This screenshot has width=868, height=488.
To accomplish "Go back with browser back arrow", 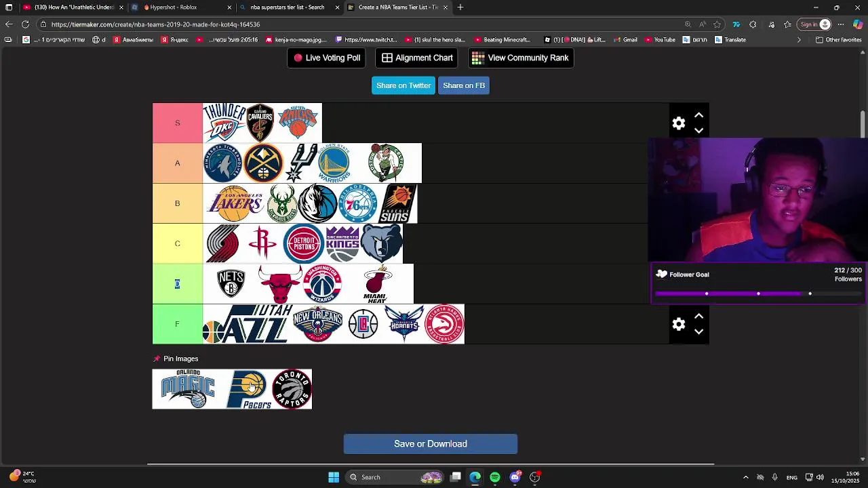I will tap(8, 24).
